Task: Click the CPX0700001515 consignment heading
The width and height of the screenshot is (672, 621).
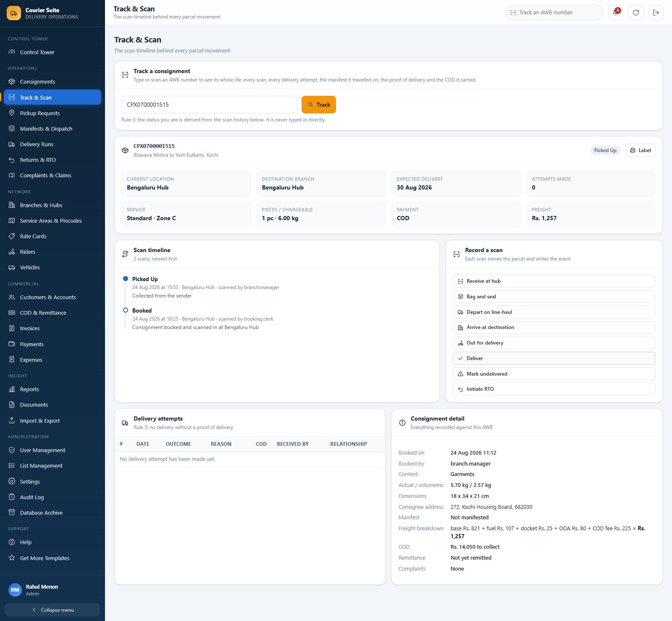Action: coord(154,146)
